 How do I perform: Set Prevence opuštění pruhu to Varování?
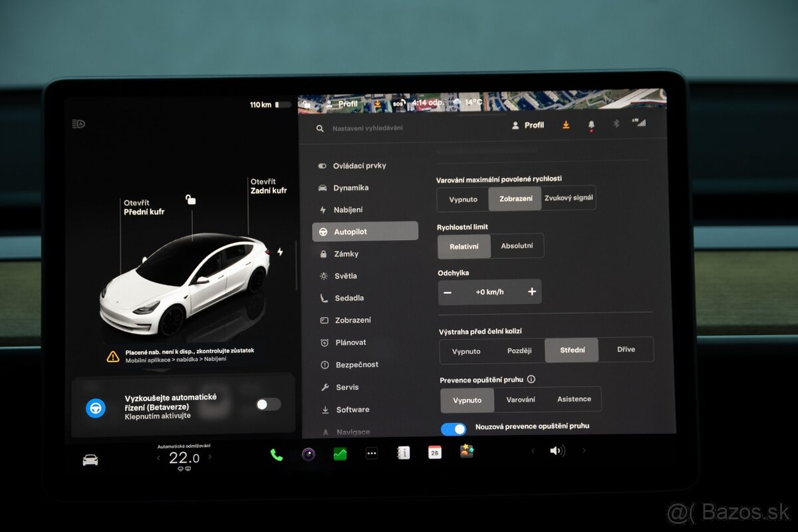pyautogui.click(x=522, y=399)
